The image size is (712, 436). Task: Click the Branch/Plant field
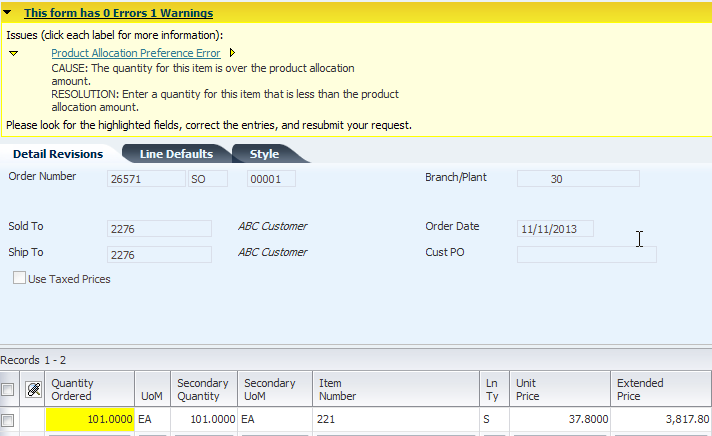pyautogui.click(x=578, y=178)
